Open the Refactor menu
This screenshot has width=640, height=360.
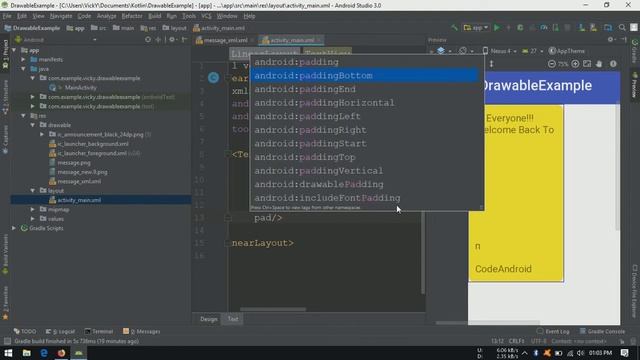coord(132,16)
